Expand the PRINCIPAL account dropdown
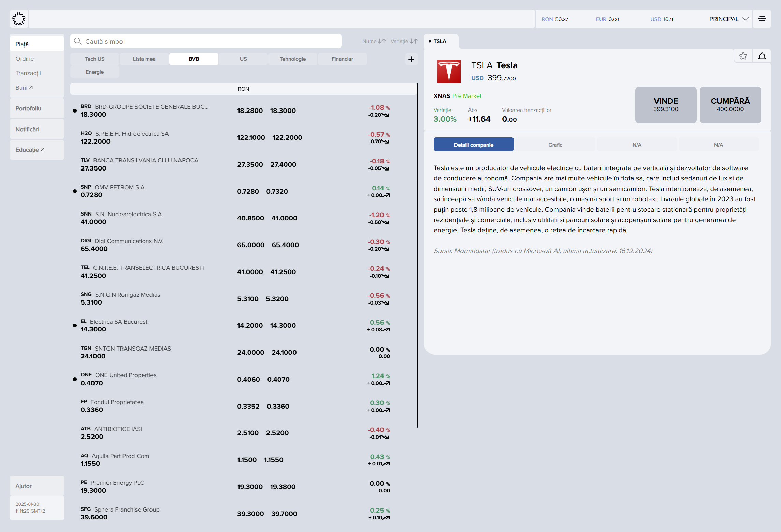This screenshot has height=532, width=781. coord(729,19)
